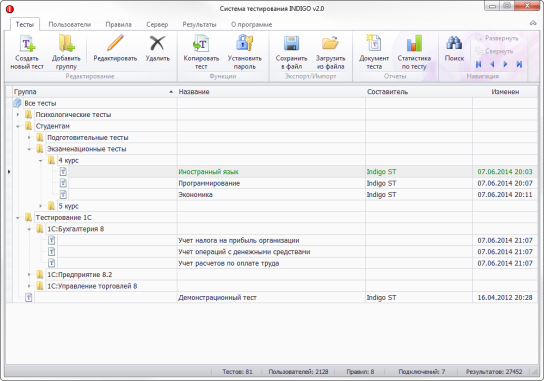Add a group with the folder-plus icon

click(x=66, y=43)
